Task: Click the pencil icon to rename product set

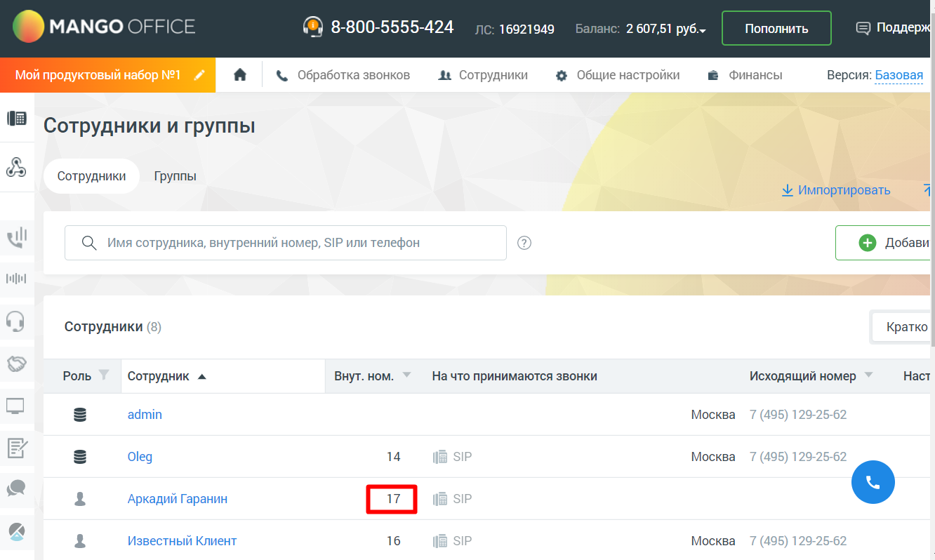Action: (x=200, y=75)
